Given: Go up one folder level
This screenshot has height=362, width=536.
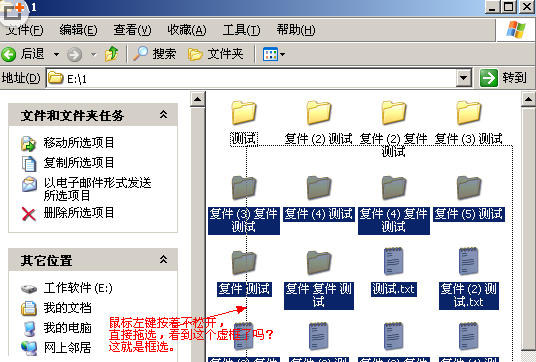Looking at the screenshot, I should [112, 54].
